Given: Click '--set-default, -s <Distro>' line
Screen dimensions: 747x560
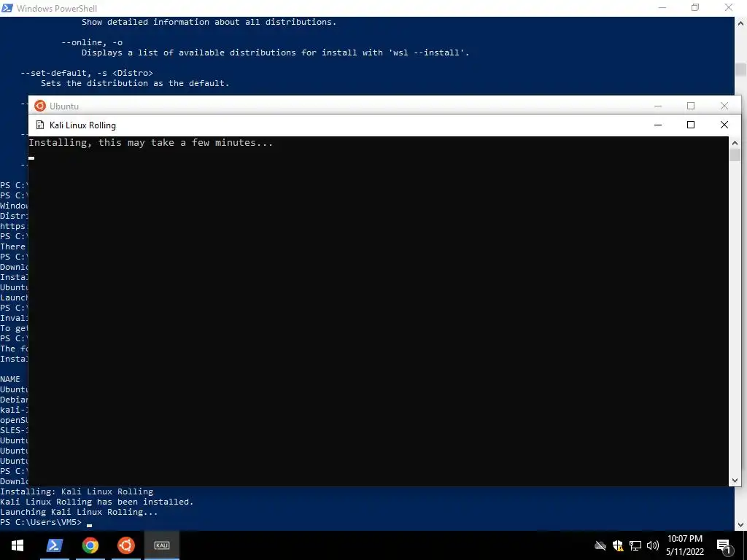Looking at the screenshot, I should (x=87, y=73).
